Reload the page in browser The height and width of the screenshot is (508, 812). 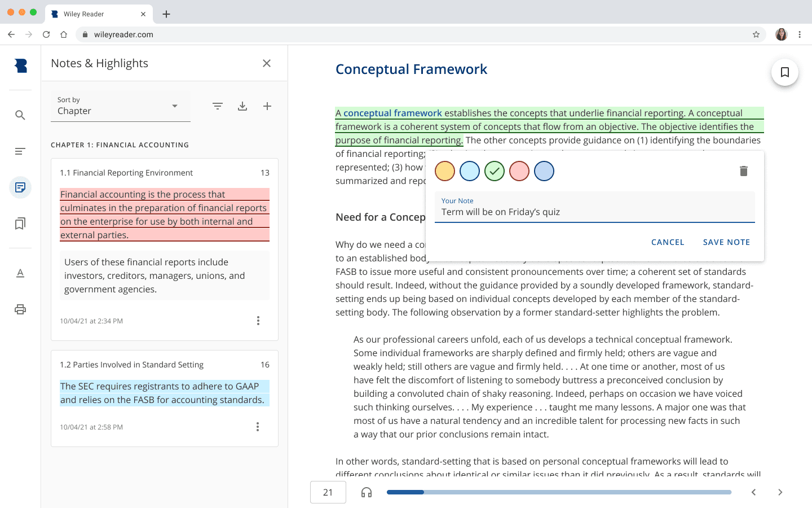pyautogui.click(x=46, y=34)
